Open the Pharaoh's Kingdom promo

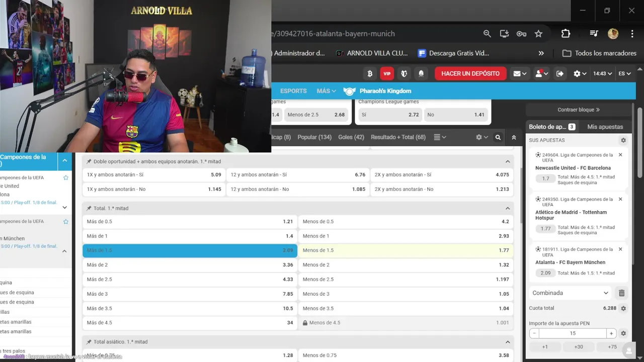tap(378, 91)
